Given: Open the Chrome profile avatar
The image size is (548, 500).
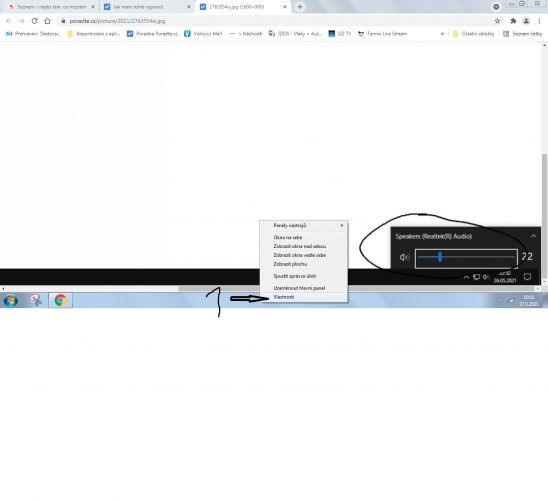Looking at the screenshot, I should tap(526, 21).
